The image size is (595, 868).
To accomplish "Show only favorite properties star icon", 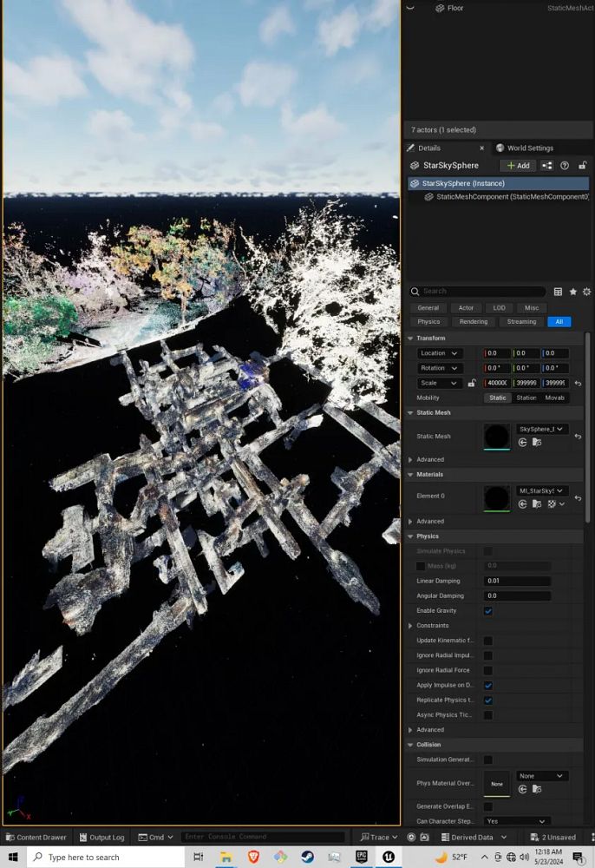I will [x=572, y=292].
